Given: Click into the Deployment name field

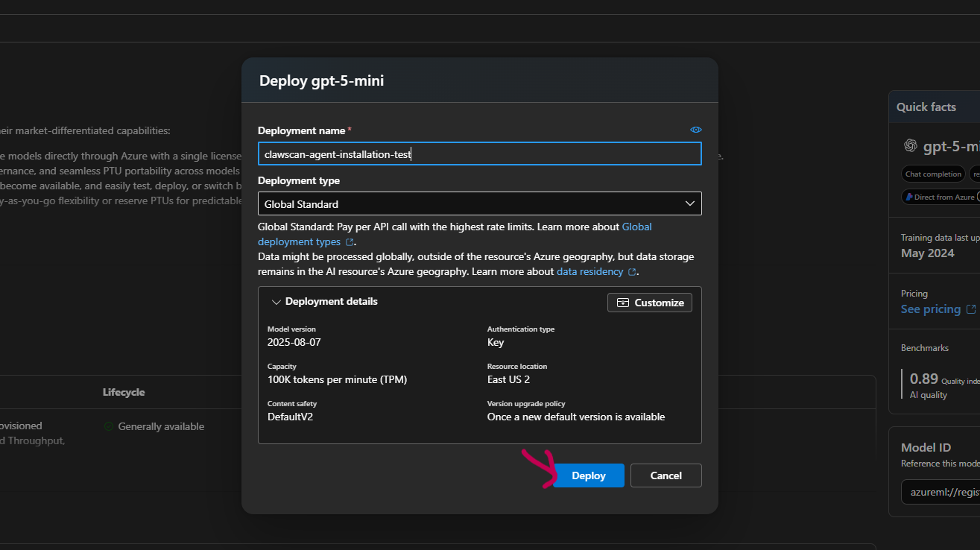Looking at the screenshot, I should (x=480, y=154).
